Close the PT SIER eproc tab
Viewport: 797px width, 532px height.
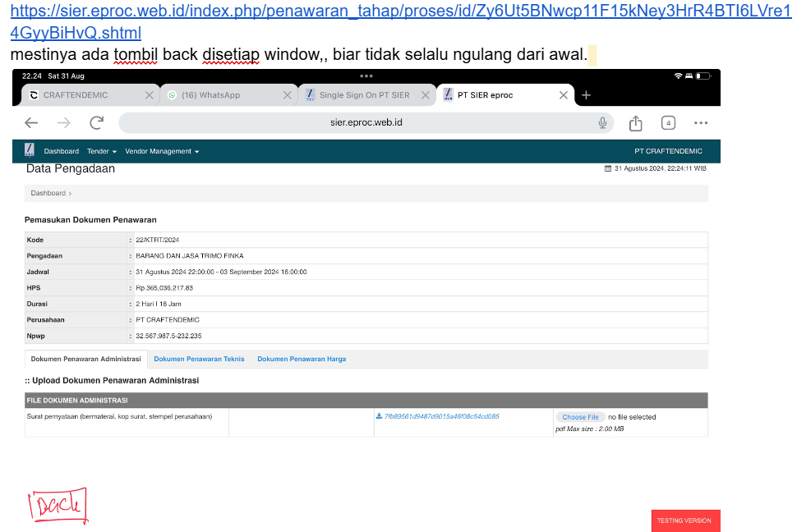pyautogui.click(x=563, y=95)
